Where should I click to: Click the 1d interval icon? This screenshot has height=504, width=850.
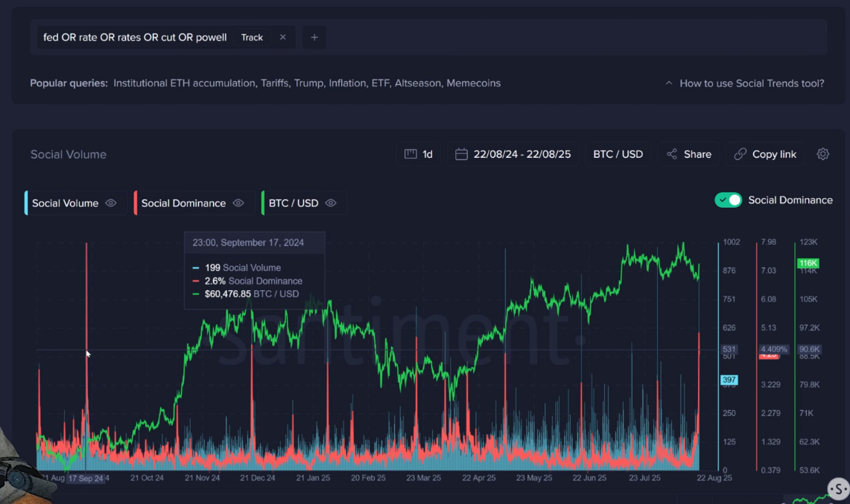pos(410,154)
